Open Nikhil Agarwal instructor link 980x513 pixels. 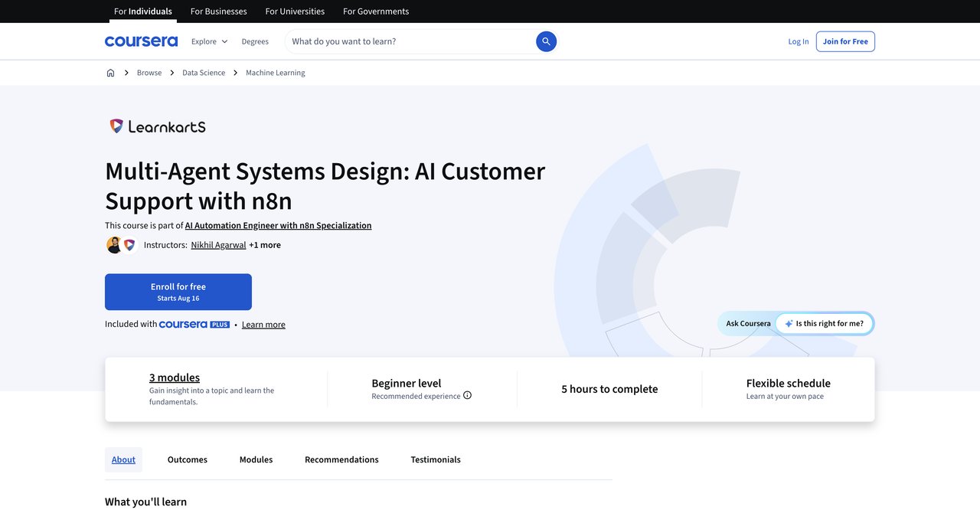click(x=218, y=245)
